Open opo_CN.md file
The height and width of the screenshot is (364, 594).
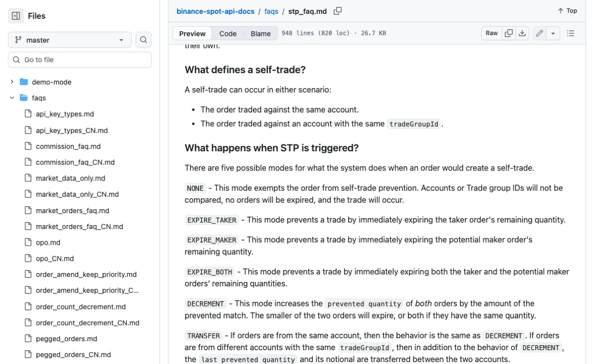55,259
